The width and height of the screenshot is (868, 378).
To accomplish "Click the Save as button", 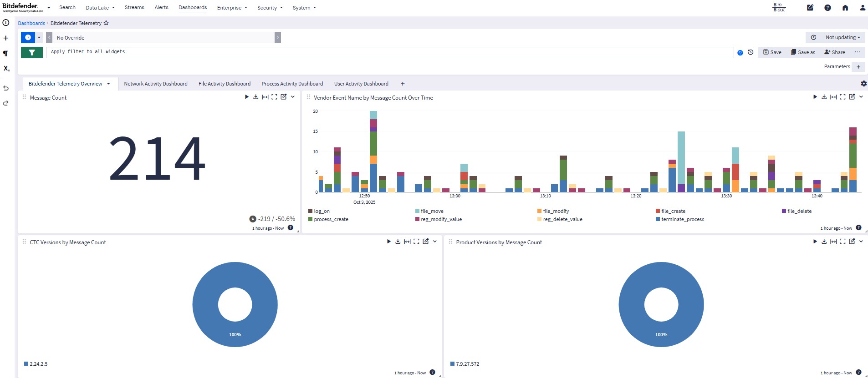I will (803, 52).
